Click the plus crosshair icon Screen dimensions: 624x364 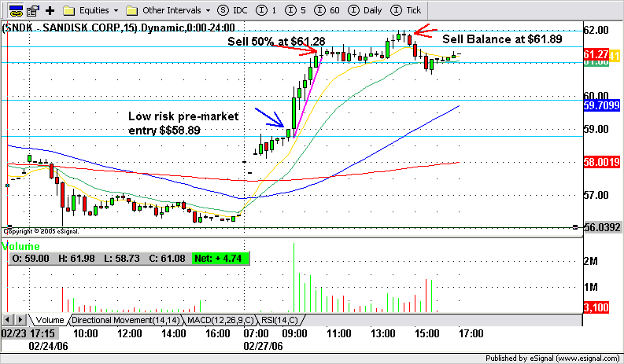coord(50,10)
